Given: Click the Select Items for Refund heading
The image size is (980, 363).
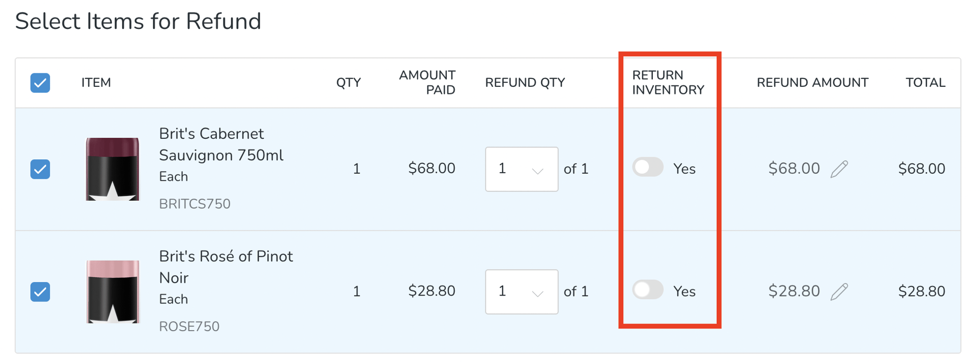Looking at the screenshot, I should coord(138,20).
